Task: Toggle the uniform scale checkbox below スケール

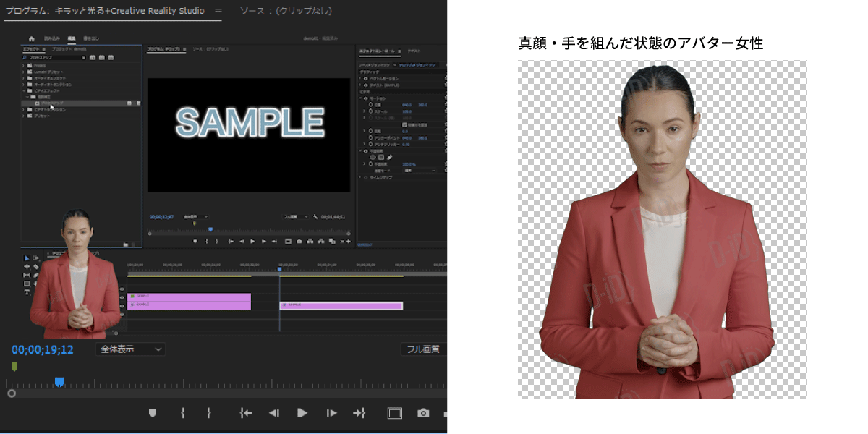Action: (404, 124)
